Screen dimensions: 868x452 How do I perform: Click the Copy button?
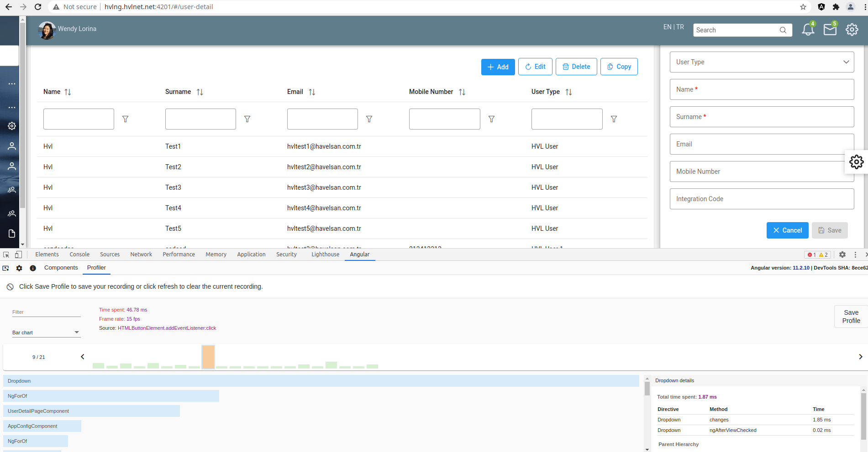[619, 67]
